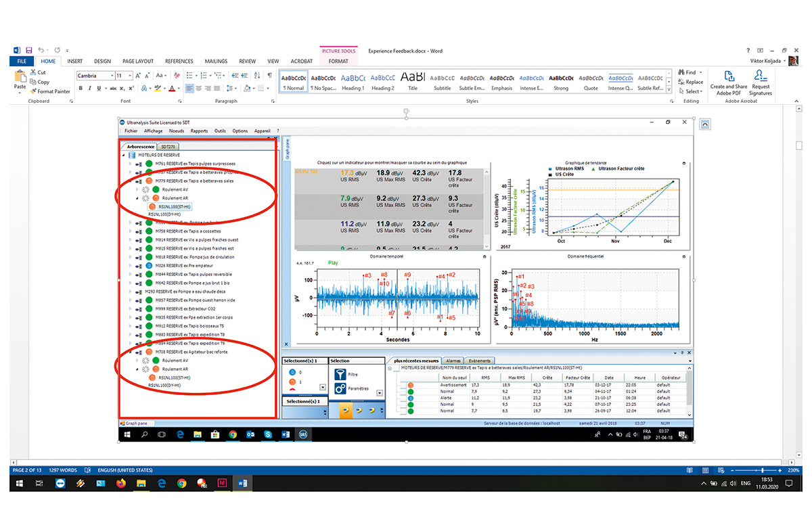Click the Format Painter button
812x525 pixels.
[x=50, y=91]
